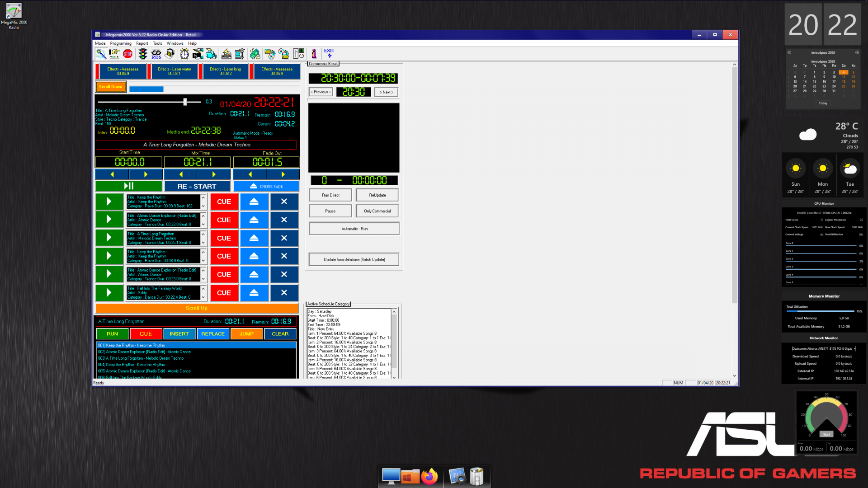Expand the network adapter dropdown in Network Monitor
Screen dimensions: 868x488
[854, 348]
